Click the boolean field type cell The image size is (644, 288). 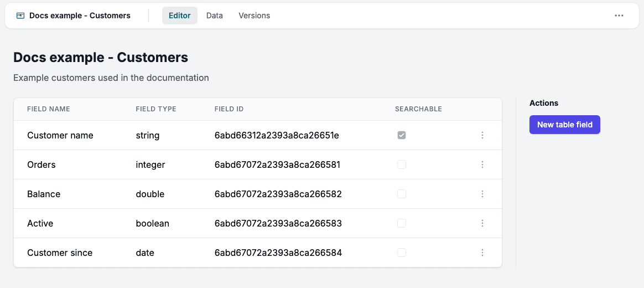(152, 223)
